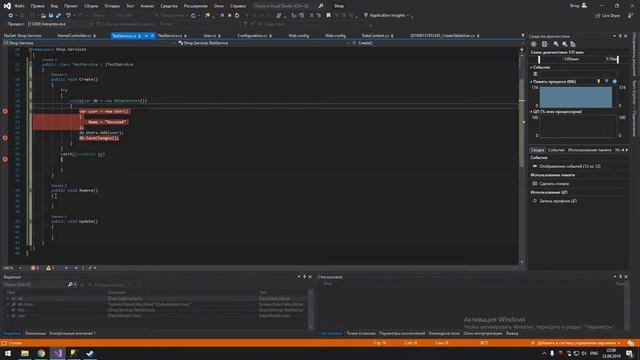
Task: Pause debugging with the Break All icon
Action: pyautogui.click(x=222, y=16)
